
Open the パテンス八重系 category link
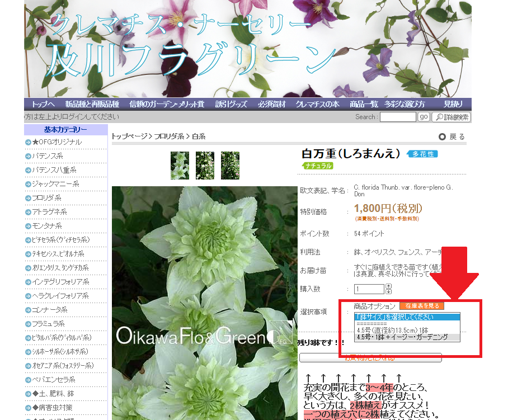(x=54, y=170)
